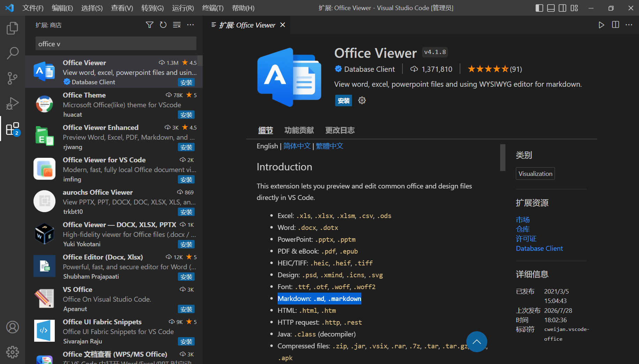The height and width of the screenshot is (364, 639).
Task: Click the extension search input field
Action: point(116,44)
